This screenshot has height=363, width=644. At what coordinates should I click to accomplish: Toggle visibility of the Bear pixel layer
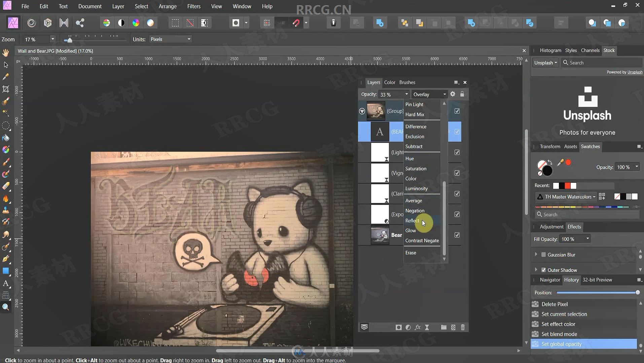pos(457,235)
